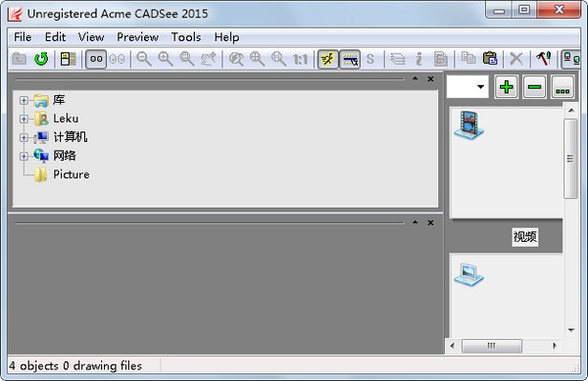This screenshot has height=381, width=588.
Task: Click the S toolbar icon
Action: 370,59
